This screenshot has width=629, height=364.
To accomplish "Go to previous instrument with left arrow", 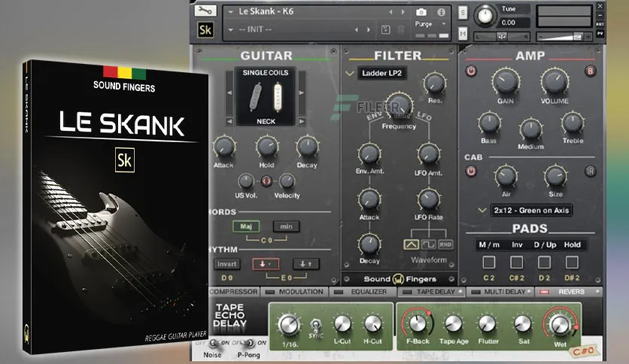I will [390, 13].
